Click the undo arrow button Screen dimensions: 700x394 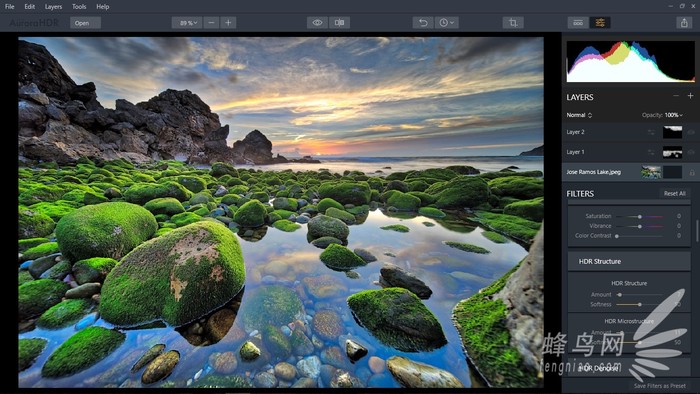(423, 23)
